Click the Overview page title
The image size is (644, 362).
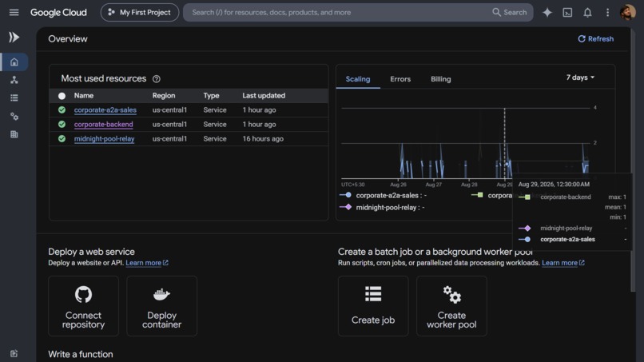68,38
